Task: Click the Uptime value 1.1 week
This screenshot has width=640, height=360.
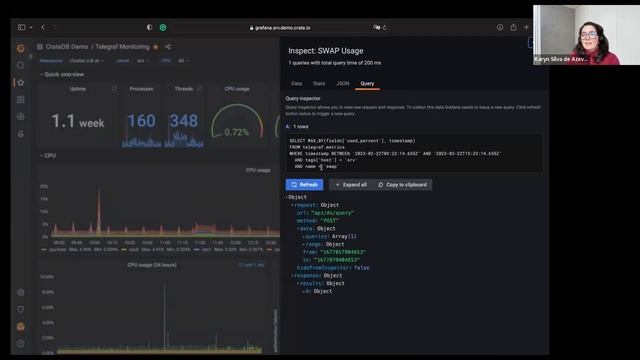Action: click(x=78, y=122)
